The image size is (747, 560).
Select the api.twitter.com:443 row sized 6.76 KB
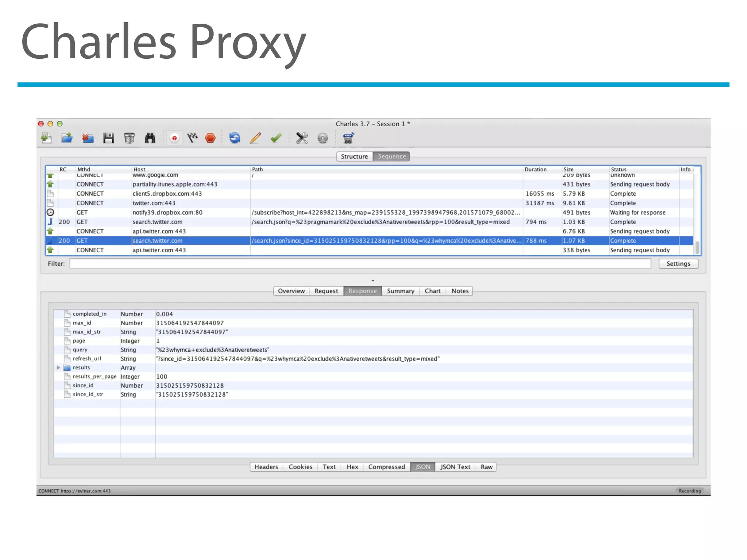click(x=369, y=232)
